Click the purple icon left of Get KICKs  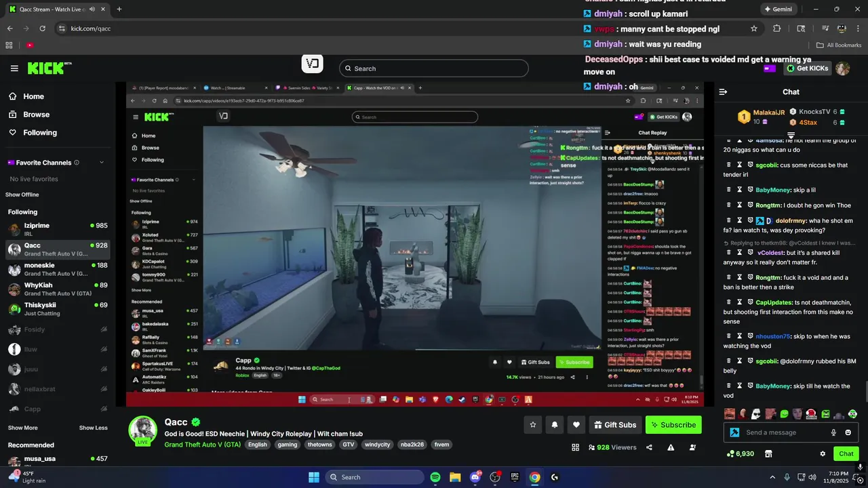click(x=770, y=68)
